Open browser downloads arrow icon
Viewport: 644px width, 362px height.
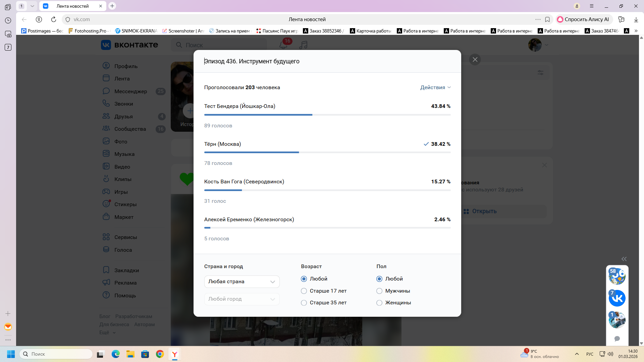(x=636, y=19)
